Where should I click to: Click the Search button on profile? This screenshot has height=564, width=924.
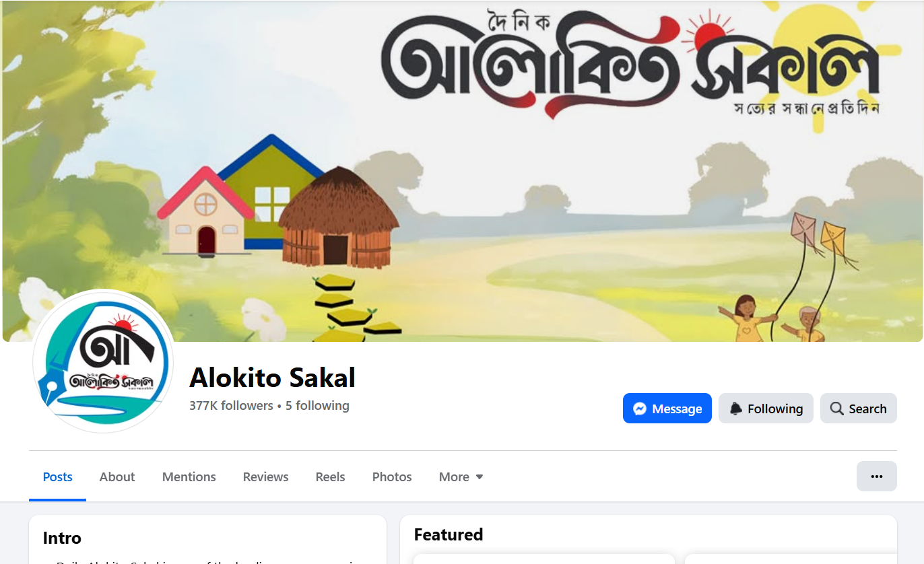(x=859, y=409)
